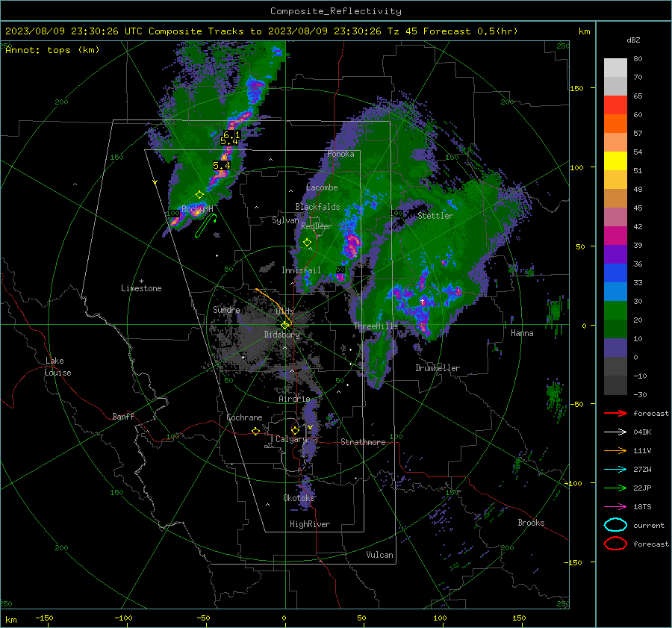Click the Innisfail city label
The height and width of the screenshot is (628, 672).
(301, 270)
